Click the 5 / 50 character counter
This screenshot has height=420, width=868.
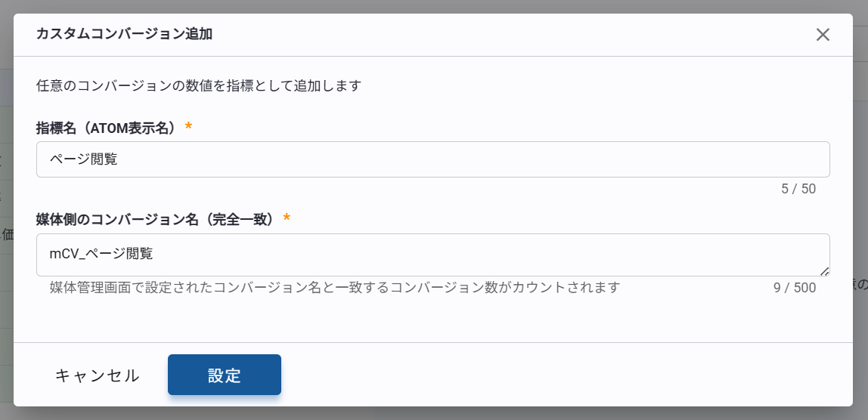pos(798,189)
